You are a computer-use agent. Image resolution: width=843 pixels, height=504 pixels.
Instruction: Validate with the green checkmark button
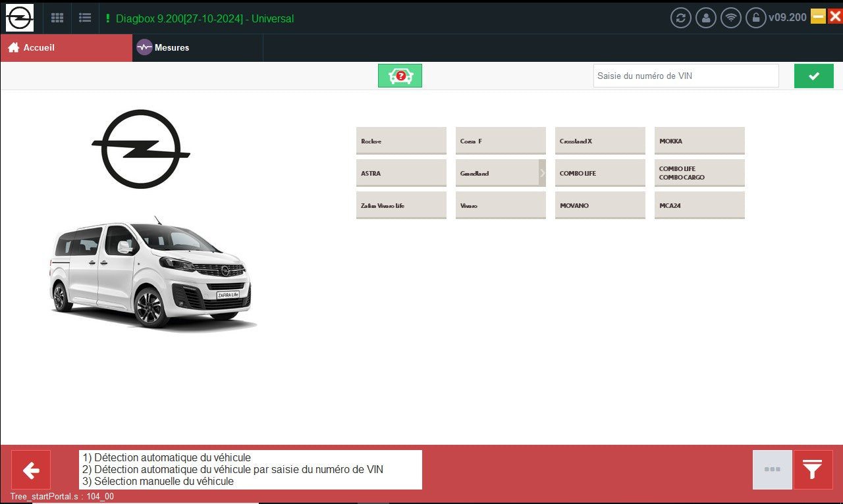click(813, 75)
